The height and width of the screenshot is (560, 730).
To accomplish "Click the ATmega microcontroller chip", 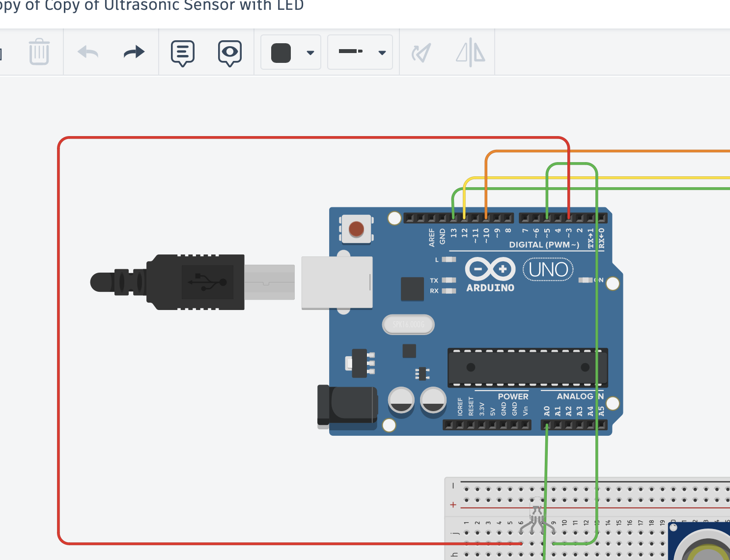I will click(x=528, y=367).
